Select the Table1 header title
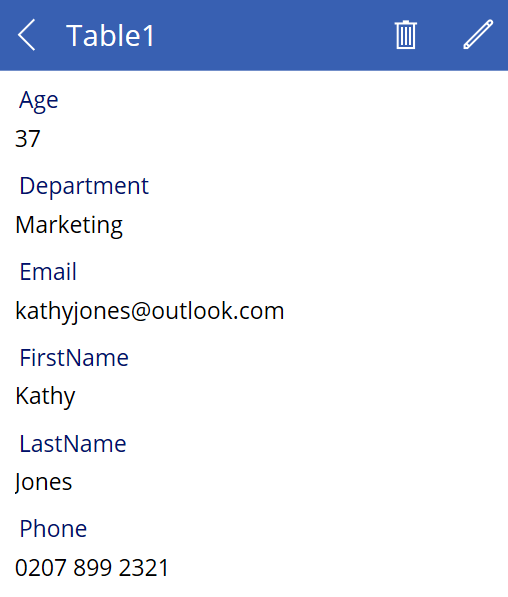 (x=110, y=35)
